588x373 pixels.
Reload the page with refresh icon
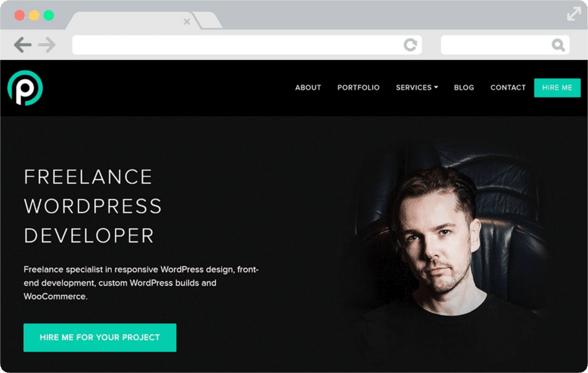(410, 45)
